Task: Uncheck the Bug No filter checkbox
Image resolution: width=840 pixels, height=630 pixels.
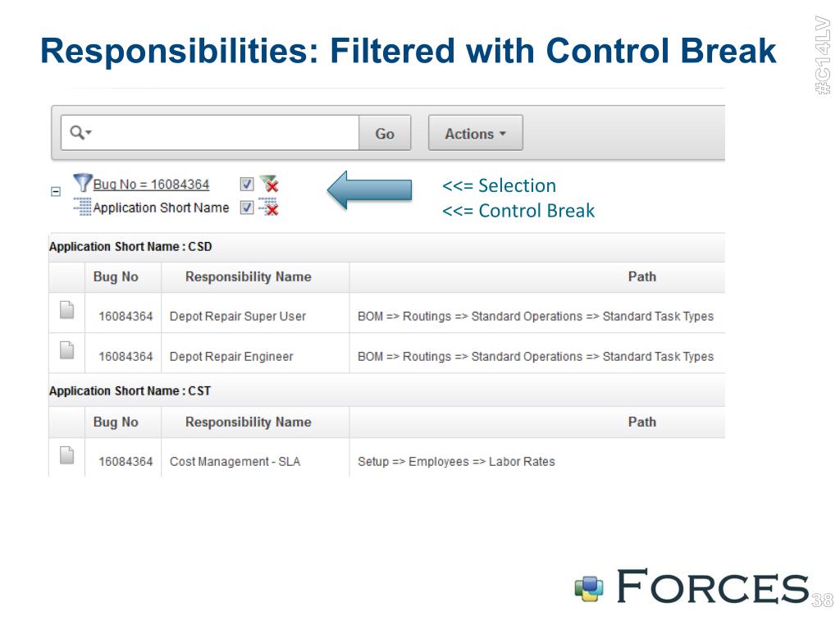Action: [x=246, y=184]
